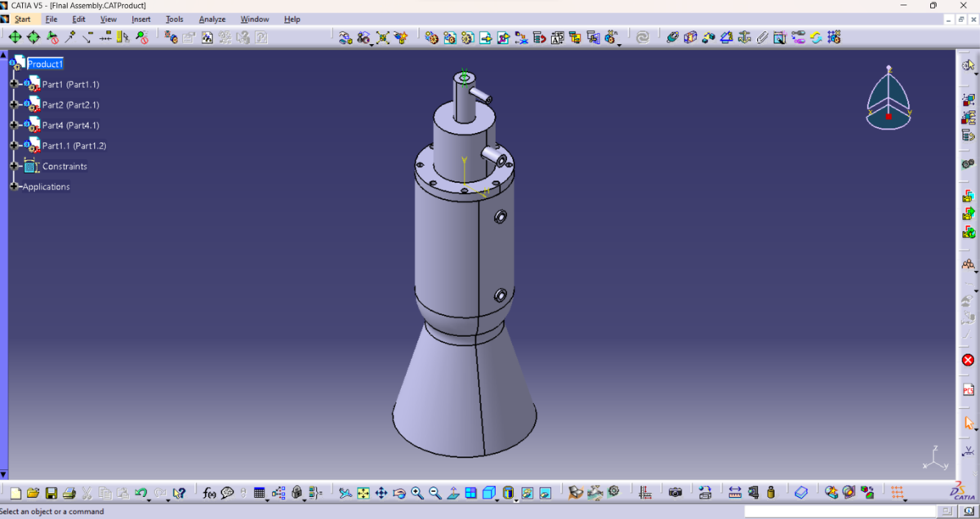Image resolution: width=980 pixels, height=519 pixels.
Task: Open the Analyze menu
Action: (x=212, y=19)
